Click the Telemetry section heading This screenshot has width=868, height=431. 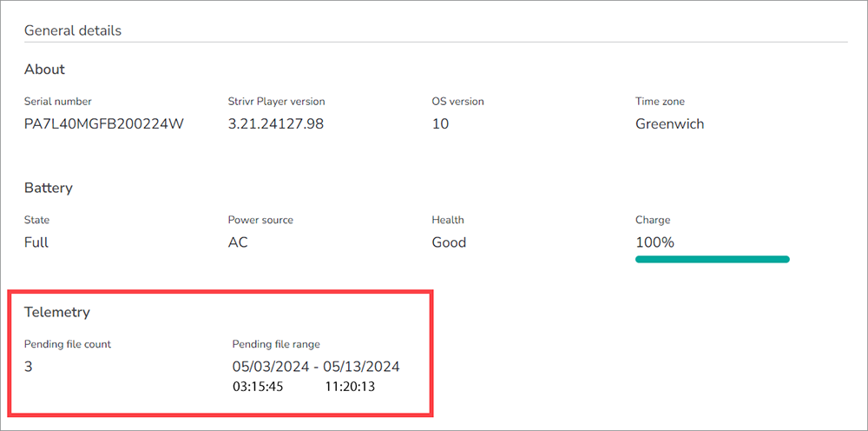(57, 312)
